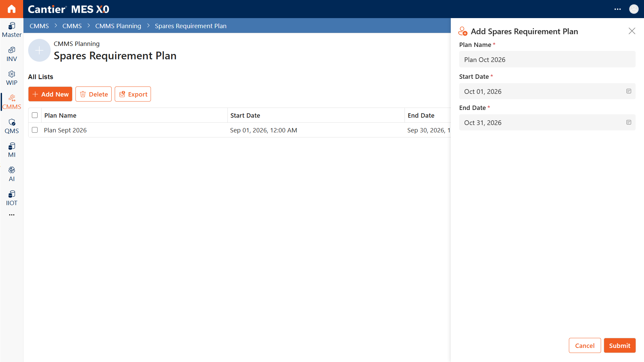Click the Export button
This screenshot has height=362, width=644.
(x=133, y=94)
